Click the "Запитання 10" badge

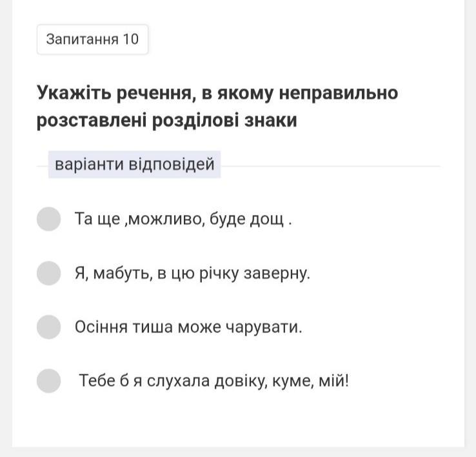coord(93,39)
